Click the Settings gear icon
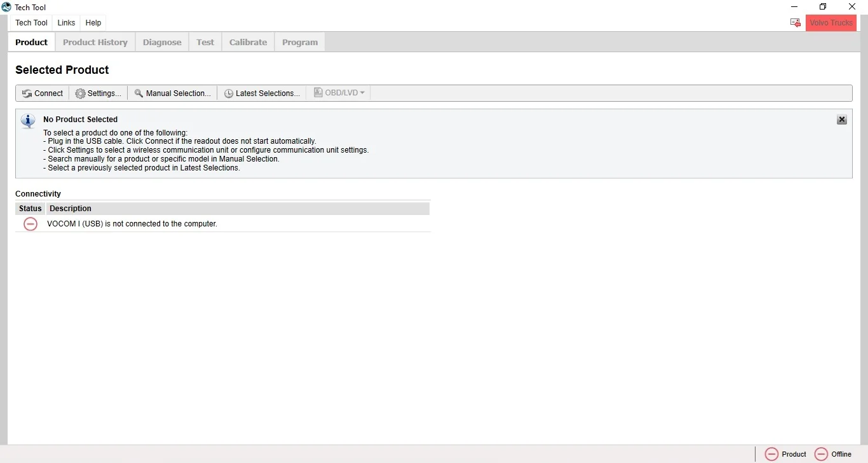This screenshot has width=868, height=463. (80, 93)
